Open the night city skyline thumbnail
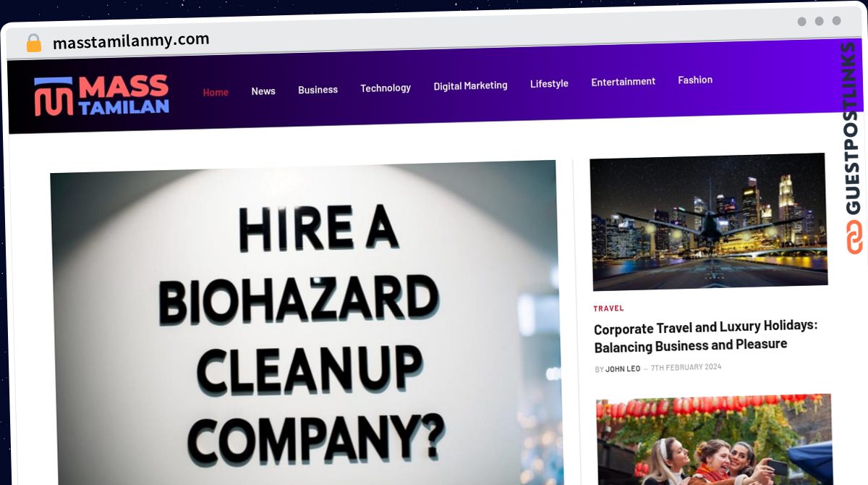 click(709, 221)
